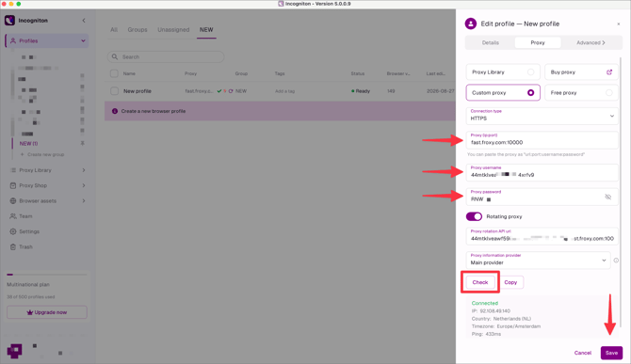Click the Team icon in sidebar
This screenshot has width=631, height=364.
point(13,215)
